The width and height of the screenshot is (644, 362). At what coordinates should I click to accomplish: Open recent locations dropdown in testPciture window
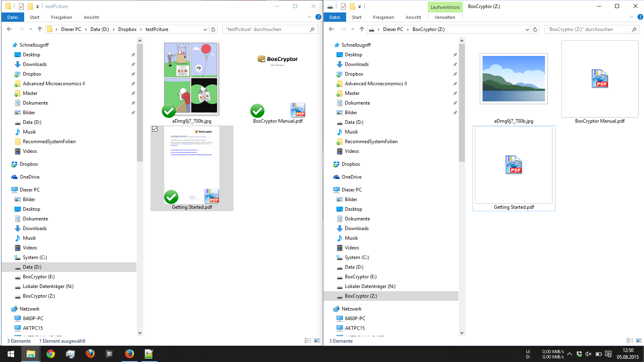(31, 29)
